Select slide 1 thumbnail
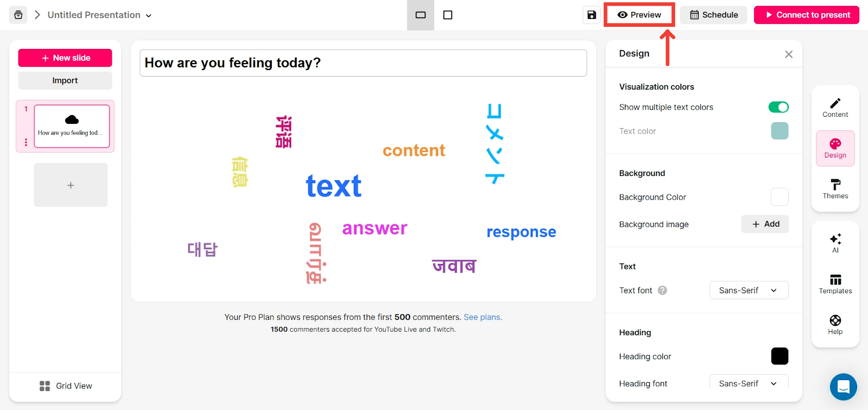Viewport: 868px width, 410px height. click(72, 126)
